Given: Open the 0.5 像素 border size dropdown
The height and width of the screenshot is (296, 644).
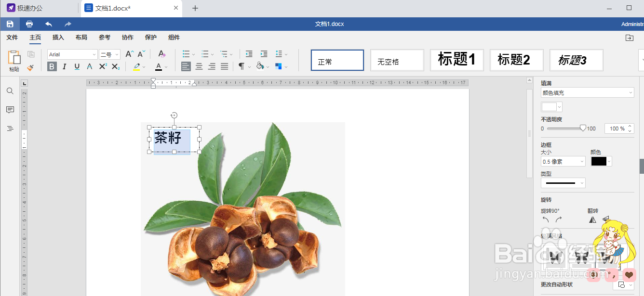Looking at the screenshot, I should (x=563, y=162).
